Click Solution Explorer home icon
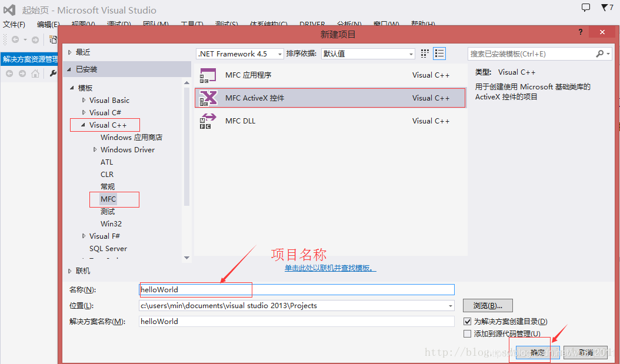 (35, 74)
